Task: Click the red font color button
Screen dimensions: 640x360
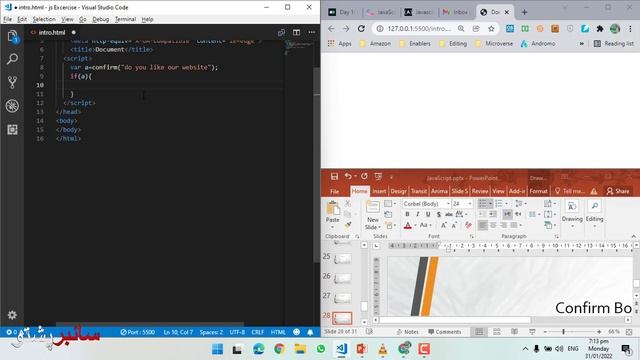Action: pyautogui.click(x=407, y=225)
